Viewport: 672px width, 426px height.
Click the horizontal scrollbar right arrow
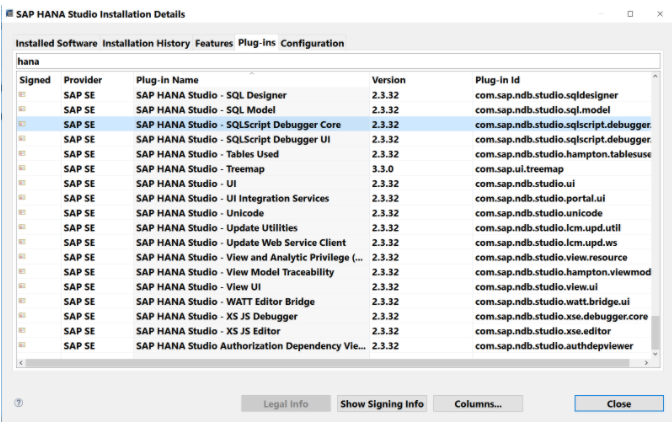646,363
